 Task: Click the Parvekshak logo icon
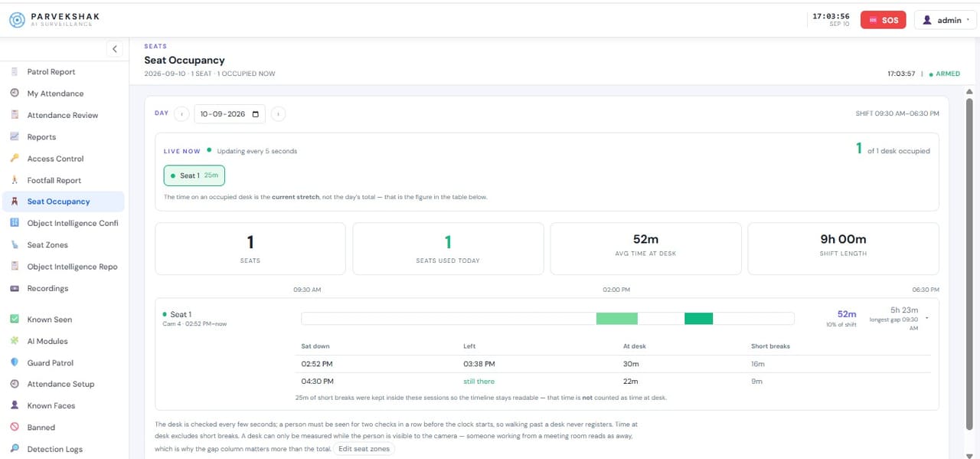pos(17,19)
